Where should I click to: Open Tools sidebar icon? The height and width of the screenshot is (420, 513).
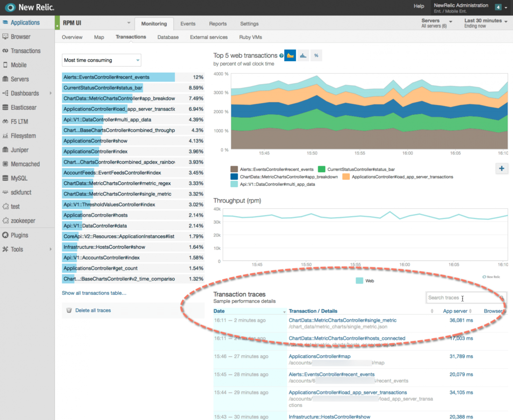[5, 249]
